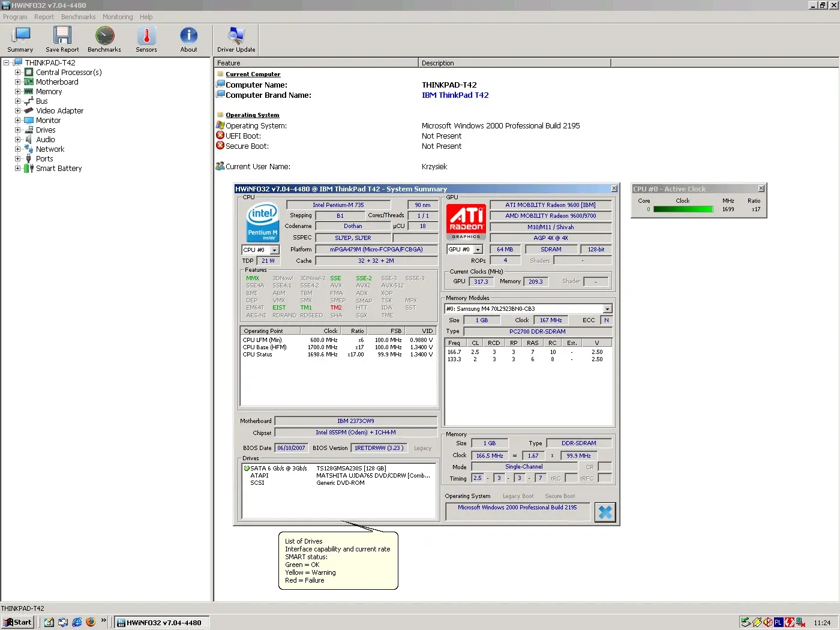This screenshot has height=630, width=840.
Task: Click the Generic DVD-ROM drive entry
Action: [x=340, y=482]
